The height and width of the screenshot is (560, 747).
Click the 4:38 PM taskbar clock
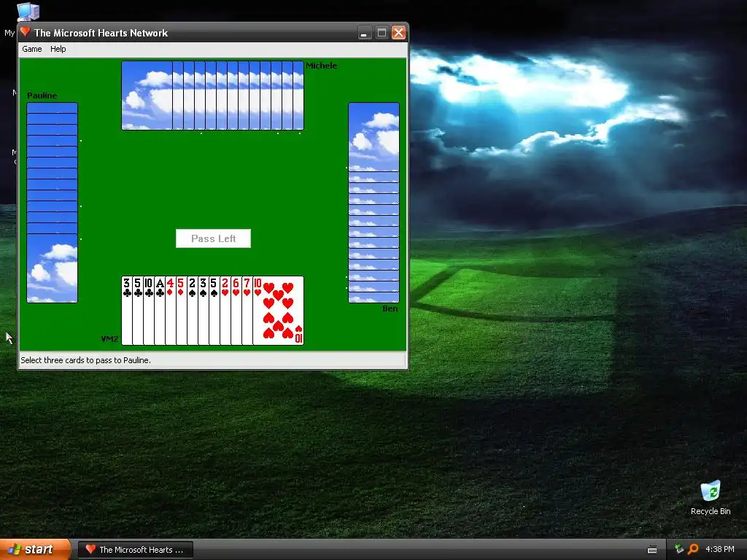click(720, 550)
